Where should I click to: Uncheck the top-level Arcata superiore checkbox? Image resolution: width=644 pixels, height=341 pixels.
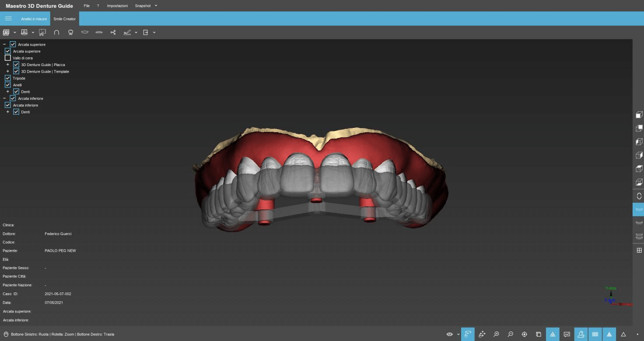[13, 44]
